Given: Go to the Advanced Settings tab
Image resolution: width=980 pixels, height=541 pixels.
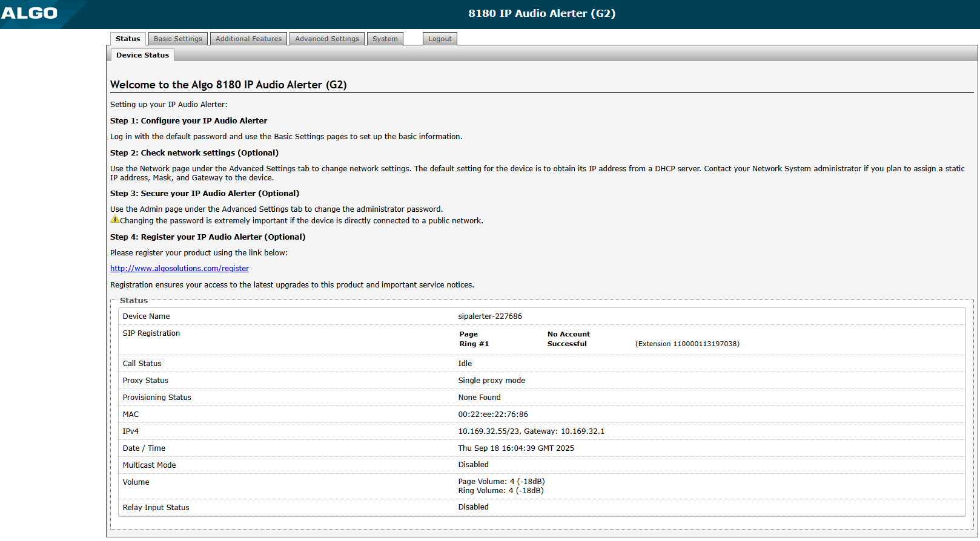Looking at the screenshot, I should click(326, 39).
